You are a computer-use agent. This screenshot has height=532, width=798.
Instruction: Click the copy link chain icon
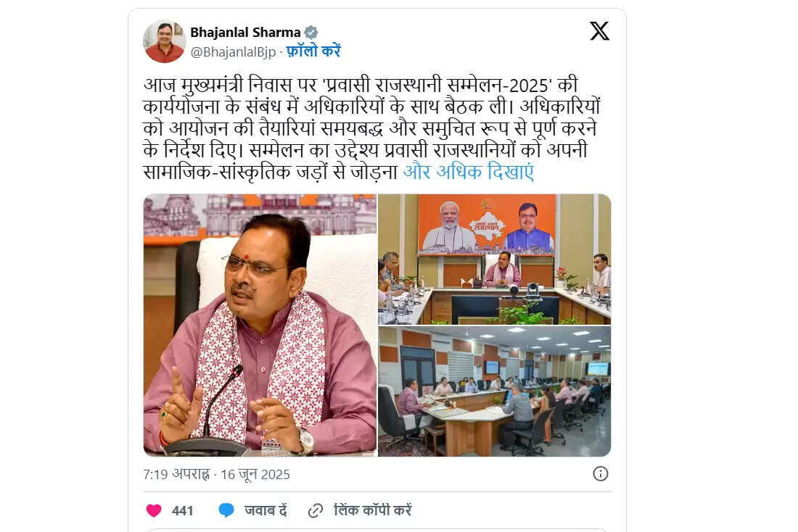[316, 511]
